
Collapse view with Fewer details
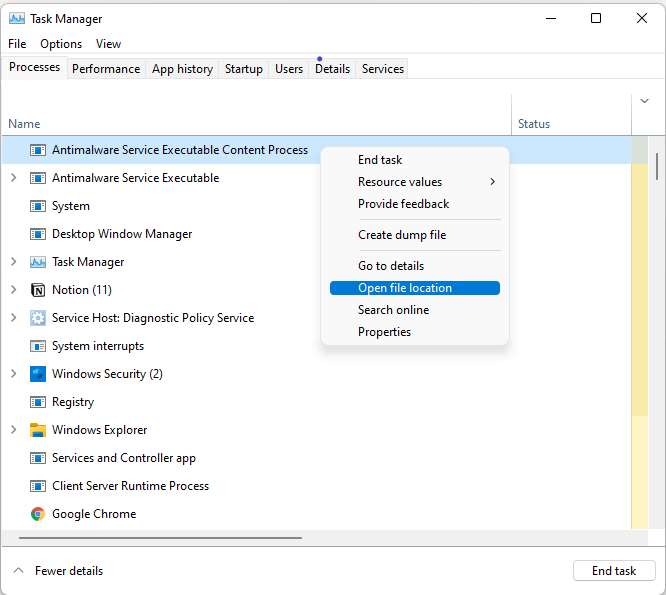pos(58,571)
